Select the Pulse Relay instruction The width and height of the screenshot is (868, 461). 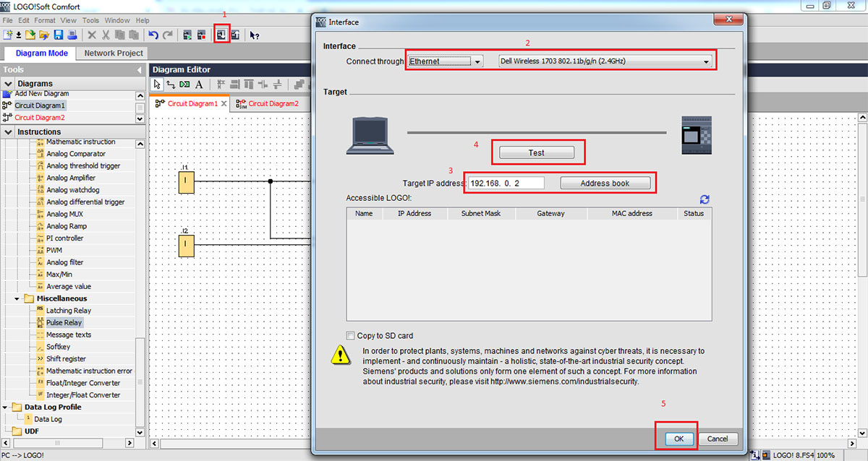(x=64, y=323)
